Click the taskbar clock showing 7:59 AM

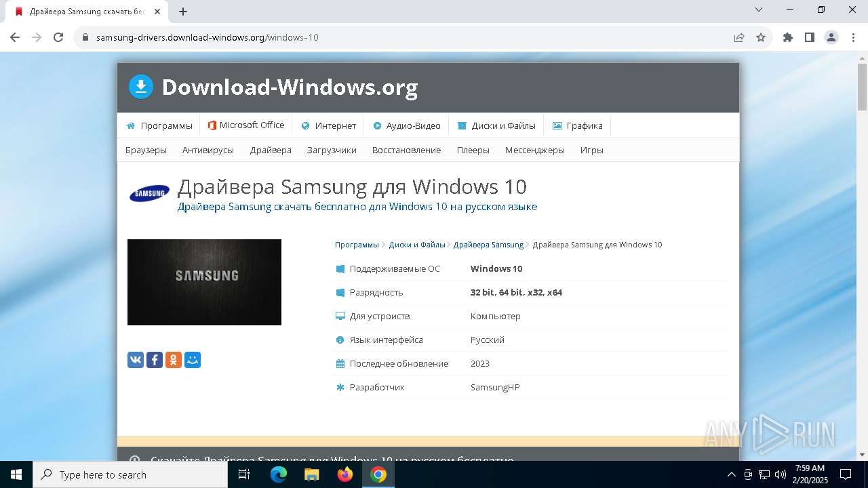(x=810, y=474)
